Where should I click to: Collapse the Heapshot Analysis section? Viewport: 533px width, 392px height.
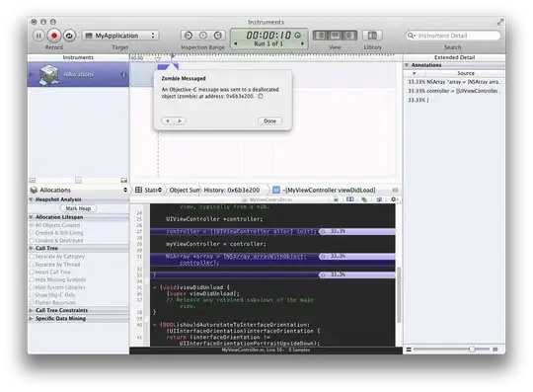click(31, 199)
